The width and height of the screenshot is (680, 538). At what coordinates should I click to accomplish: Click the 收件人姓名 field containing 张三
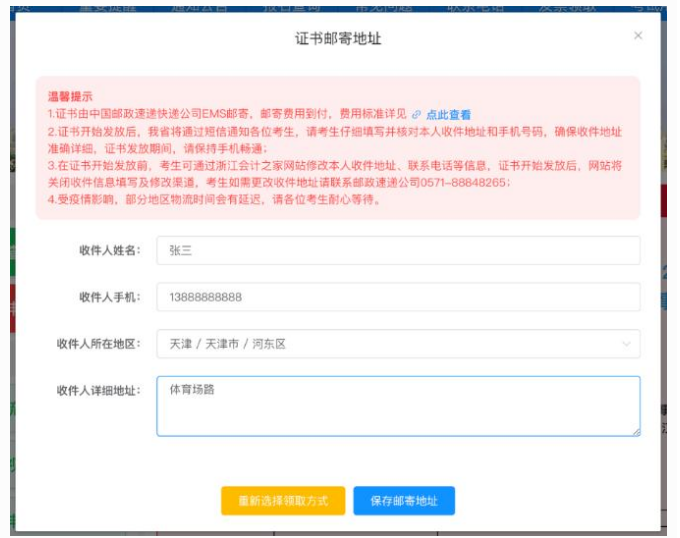click(398, 250)
